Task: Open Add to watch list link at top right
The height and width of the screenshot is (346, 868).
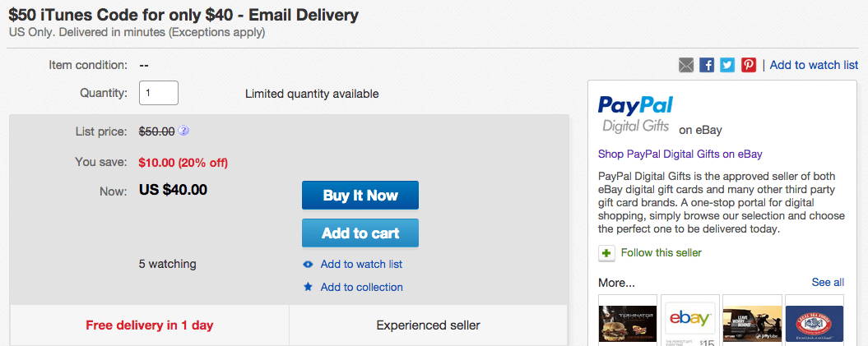Action: coord(814,65)
